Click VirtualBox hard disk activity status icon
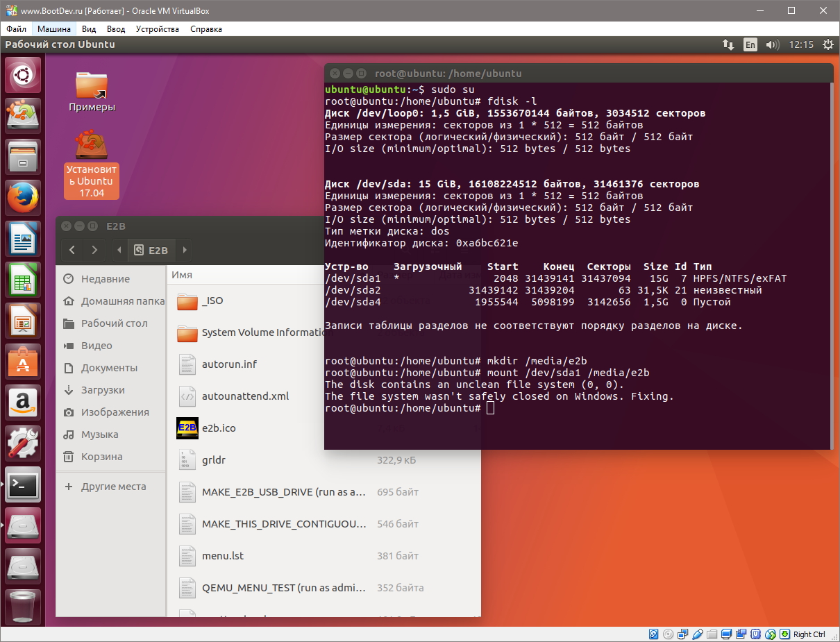Image resolution: width=840 pixels, height=642 pixels. pyautogui.click(x=653, y=634)
